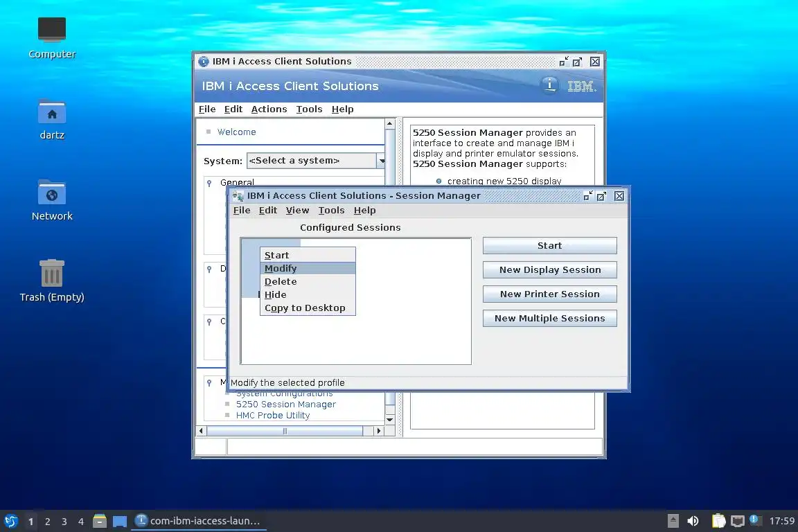Click right arrow of horizontal scrollbar
798x532 pixels.
coord(378,431)
